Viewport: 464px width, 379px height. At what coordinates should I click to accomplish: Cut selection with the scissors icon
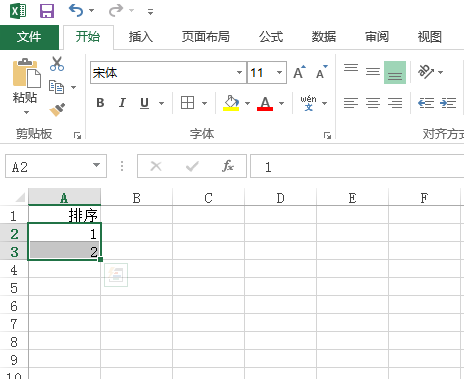57,64
